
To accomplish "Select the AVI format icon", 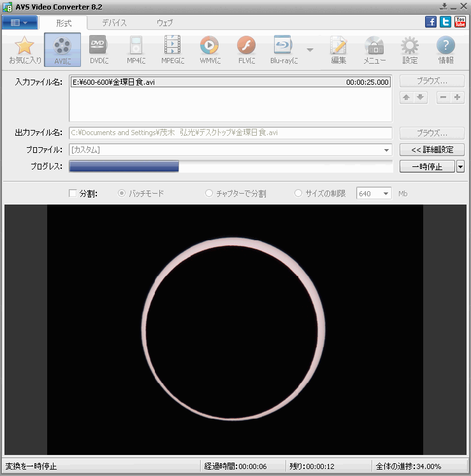I will [62, 50].
